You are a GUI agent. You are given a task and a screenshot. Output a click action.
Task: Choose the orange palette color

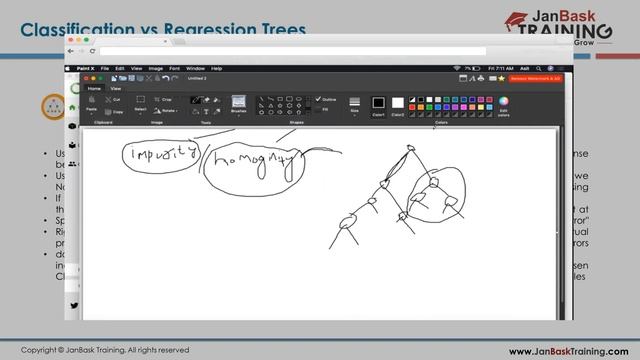(x=420, y=107)
